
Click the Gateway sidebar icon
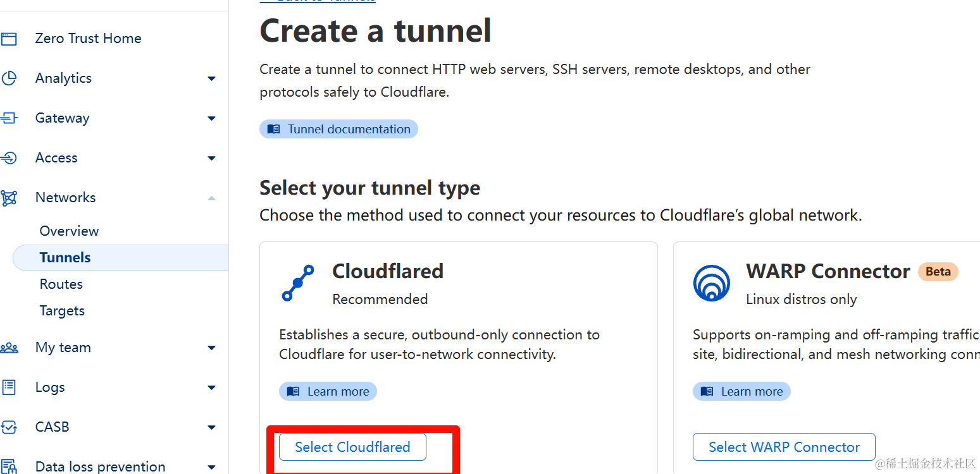click(9, 118)
